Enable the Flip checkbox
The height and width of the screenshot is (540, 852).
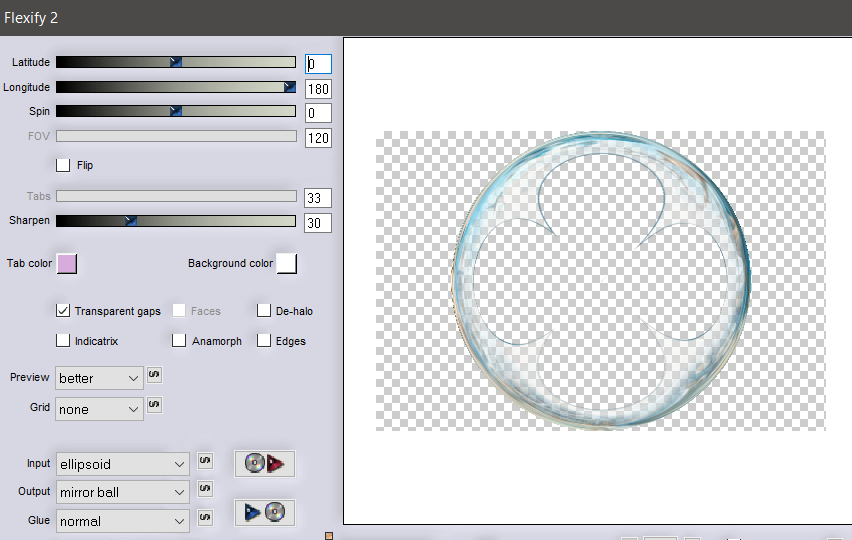point(64,165)
